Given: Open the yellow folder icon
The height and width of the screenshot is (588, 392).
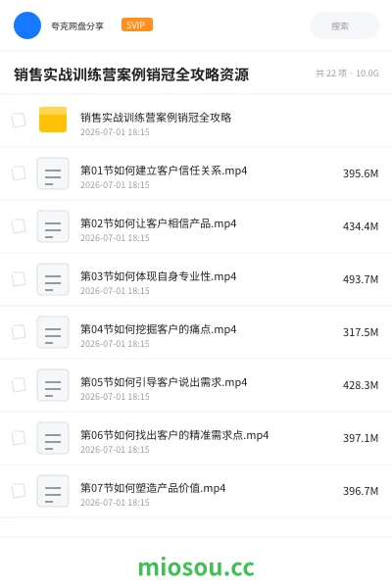Looking at the screenshot, I should (53, 120).
